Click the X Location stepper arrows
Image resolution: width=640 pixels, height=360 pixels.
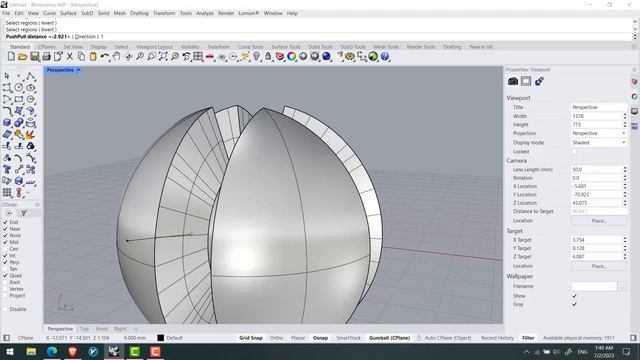pyautogui.click(x=625, y=186)
